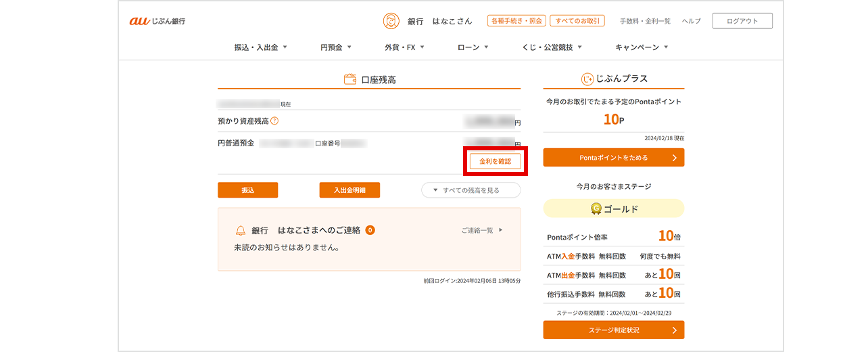Open 入出金明細 transaction details
The height and width of the screenshot is (352, 868).
pyautogui.click(x=349, y=190)
